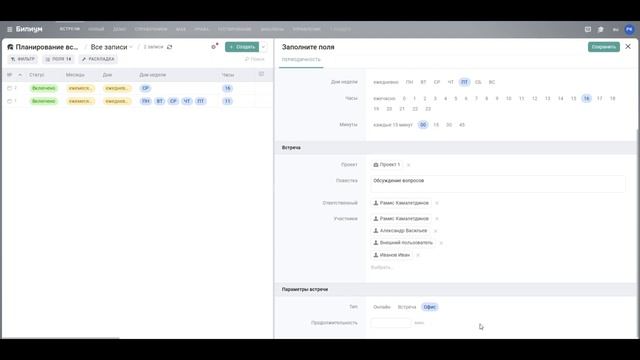
Task: Deselect ПТ in the Дни недели selector
Action: pyautogui.click(x=464, y=82)
